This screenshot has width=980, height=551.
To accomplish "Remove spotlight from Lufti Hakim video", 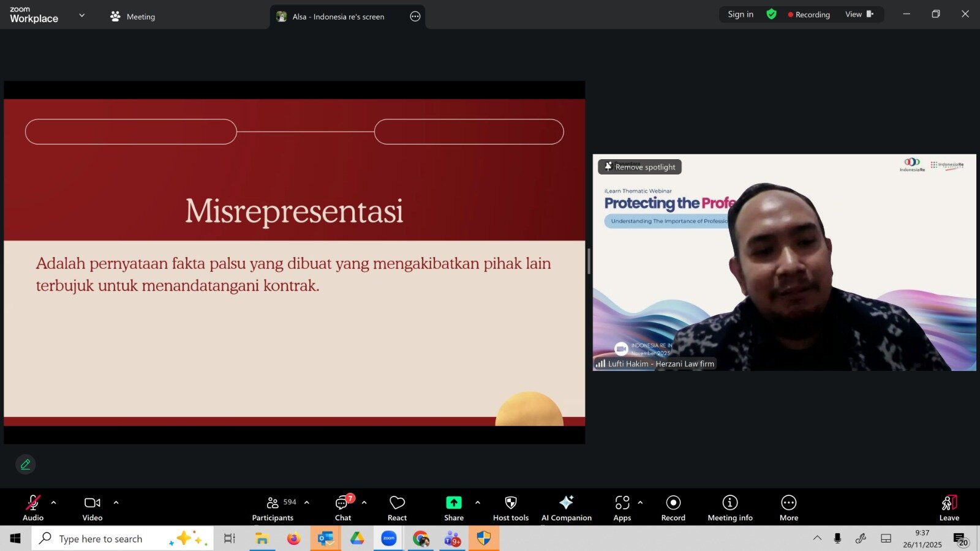I will pyautogui.click(x=639, y=167).
